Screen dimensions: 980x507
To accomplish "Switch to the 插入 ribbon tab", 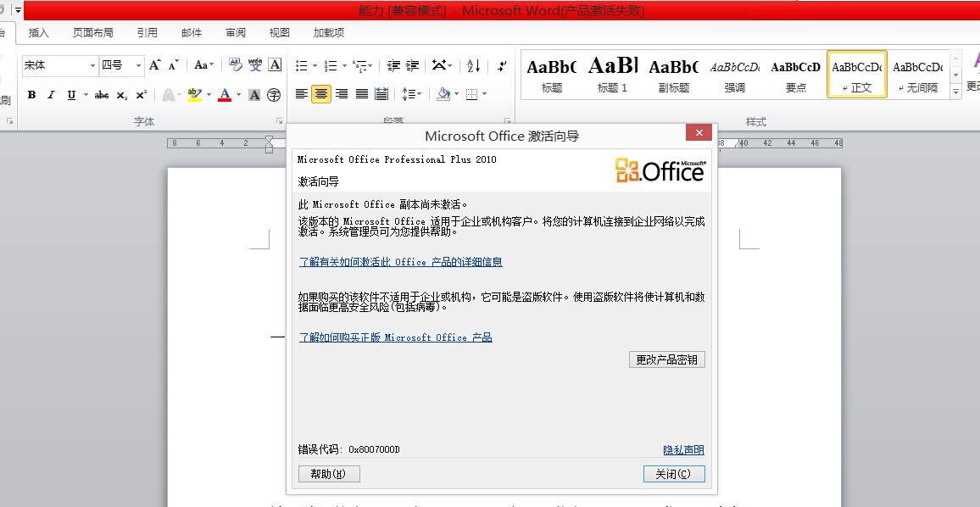I will tap(40, 32).
